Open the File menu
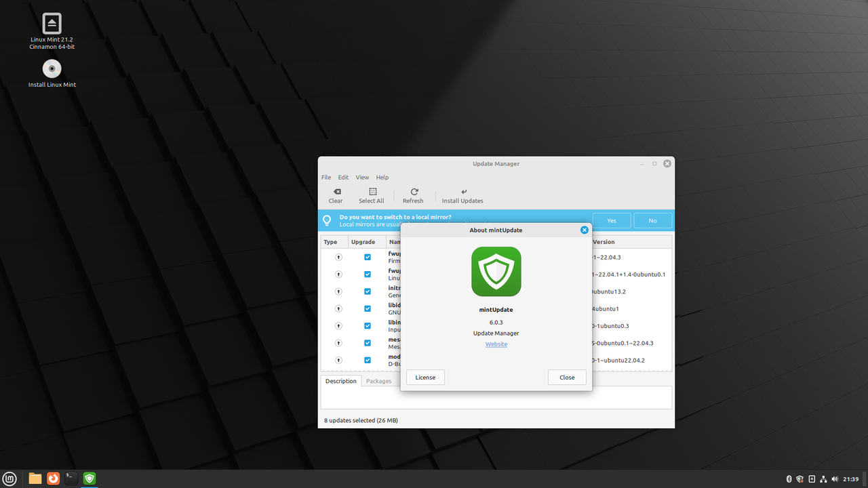The height and width of the screenshot is (488, 868). pyautogui.click(x=326, y=178)
